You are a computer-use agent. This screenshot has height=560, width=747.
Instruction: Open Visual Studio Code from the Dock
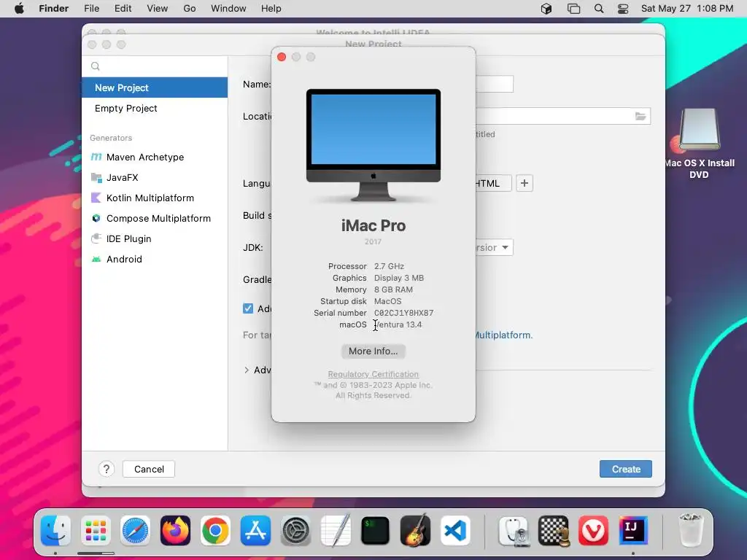click(455, 531)
